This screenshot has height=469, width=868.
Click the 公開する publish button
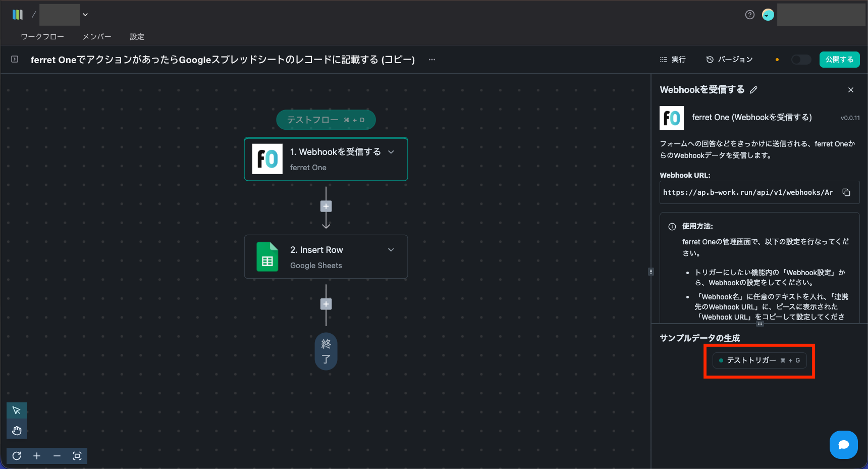point(839,60)
